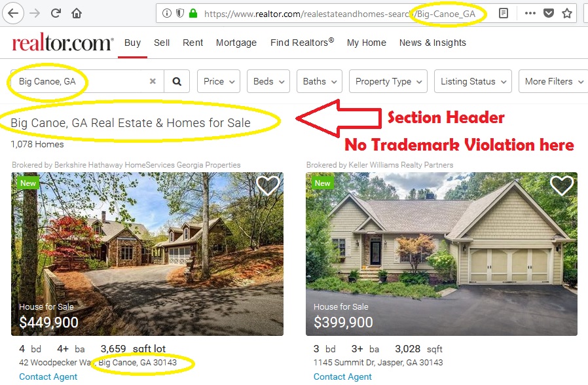This screenshot has height=385, width=588.
Task: Expand the Price filter dropdown
Action: 219,81
